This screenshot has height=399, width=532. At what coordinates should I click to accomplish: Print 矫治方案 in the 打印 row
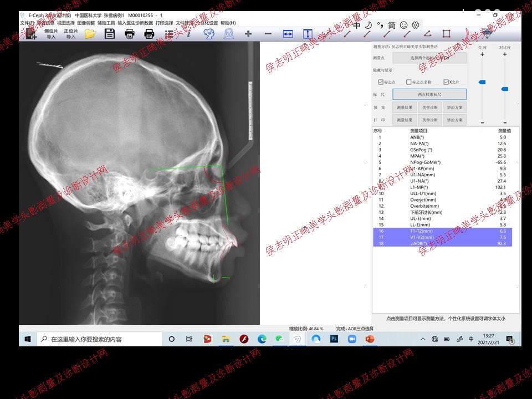(454, 120)
